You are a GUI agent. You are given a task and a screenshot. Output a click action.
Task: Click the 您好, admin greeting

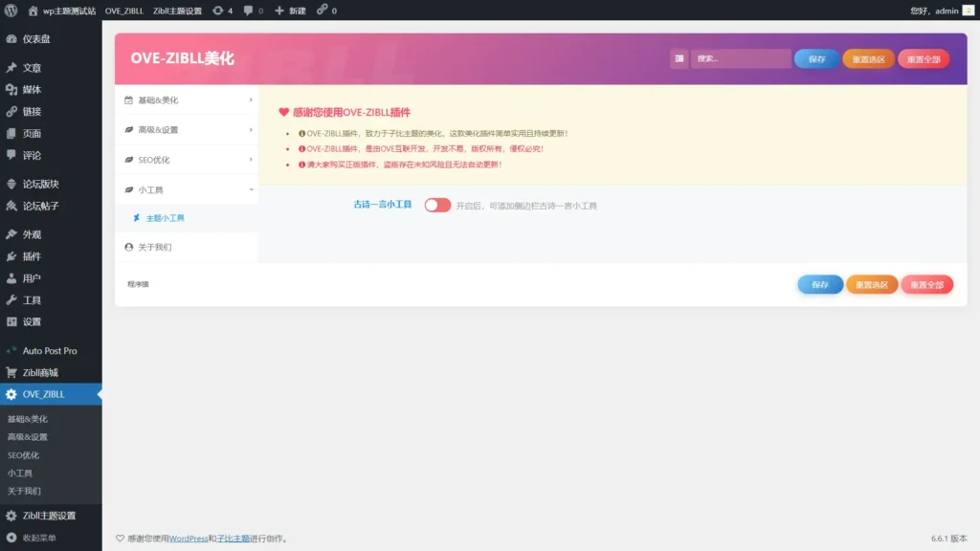(934, 11)
